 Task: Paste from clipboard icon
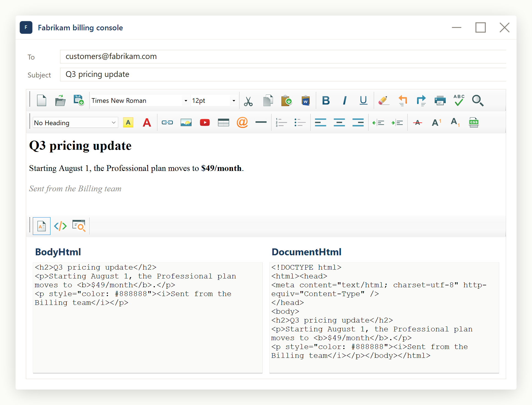click(287, 101)
